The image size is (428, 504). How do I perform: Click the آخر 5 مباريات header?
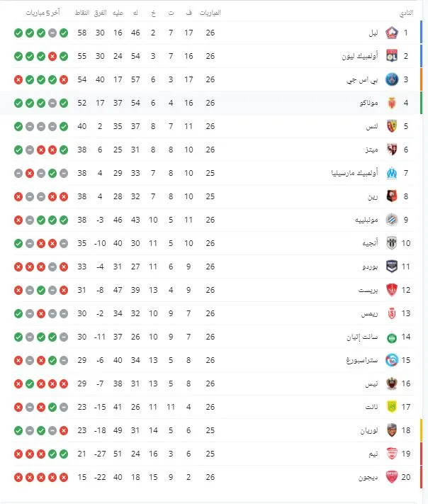click(42, 13)
